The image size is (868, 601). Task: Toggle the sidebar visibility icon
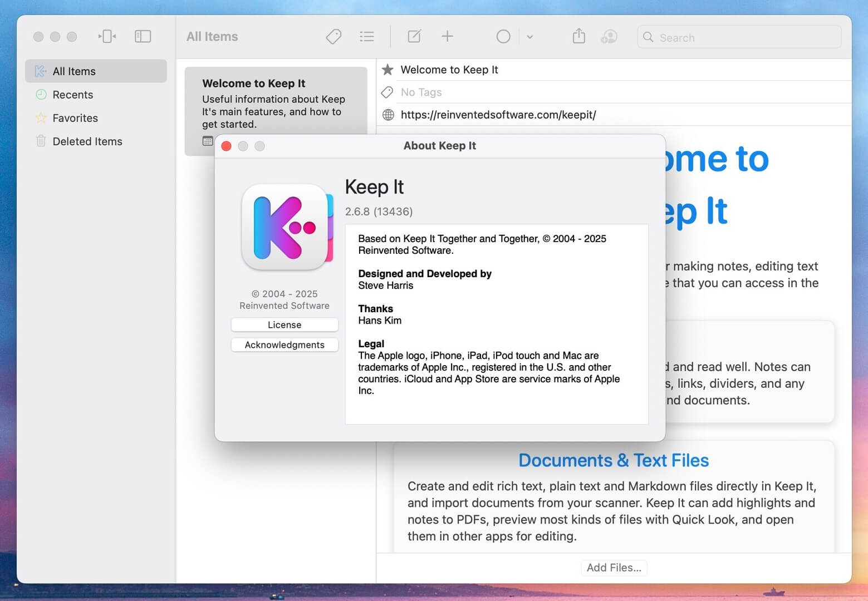(143, 37)
